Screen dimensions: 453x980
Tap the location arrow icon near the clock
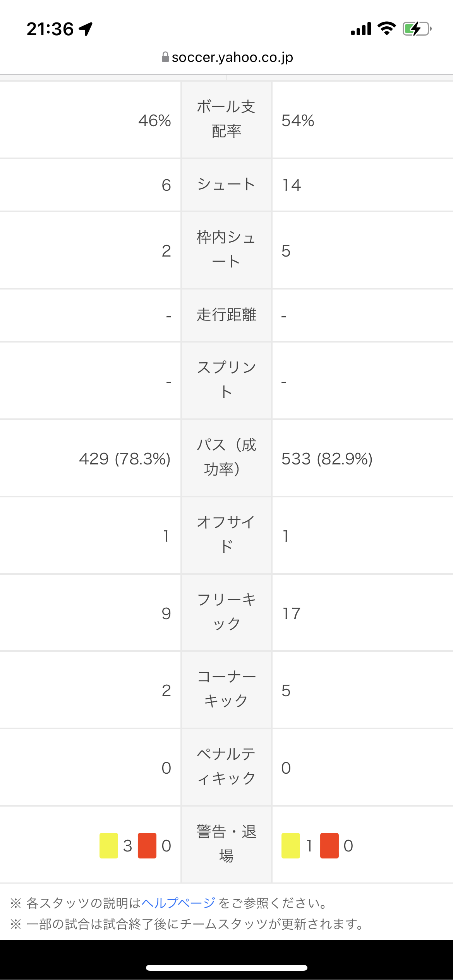86,29
